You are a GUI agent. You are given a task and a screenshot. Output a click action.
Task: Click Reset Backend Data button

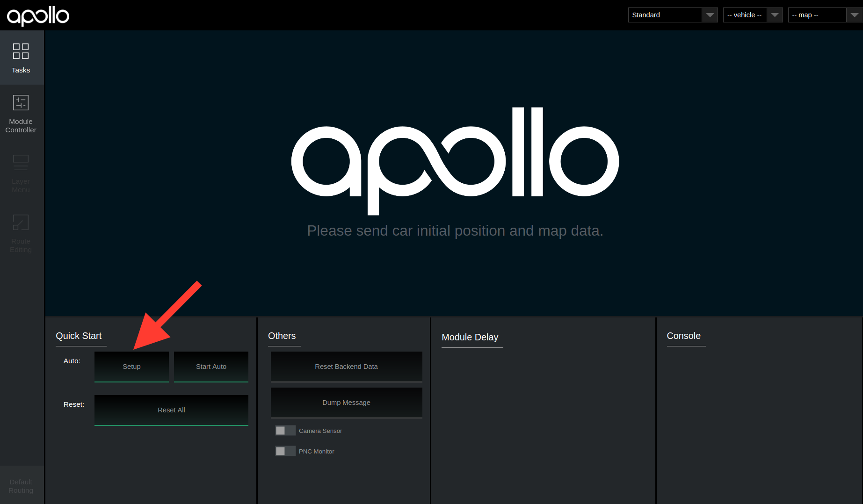coord(346,367)
